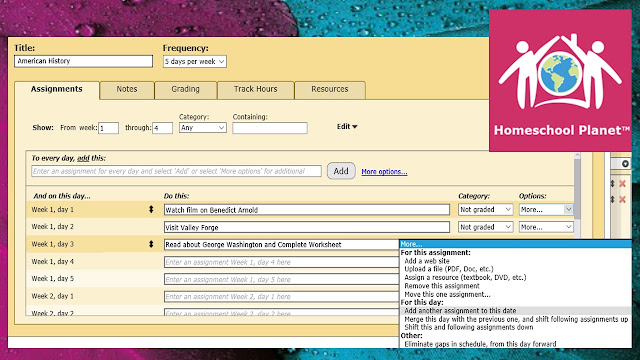Click the Week 1, day 4 row label
Viewport: 640px width, 360px height.
(x=53, y=262)
